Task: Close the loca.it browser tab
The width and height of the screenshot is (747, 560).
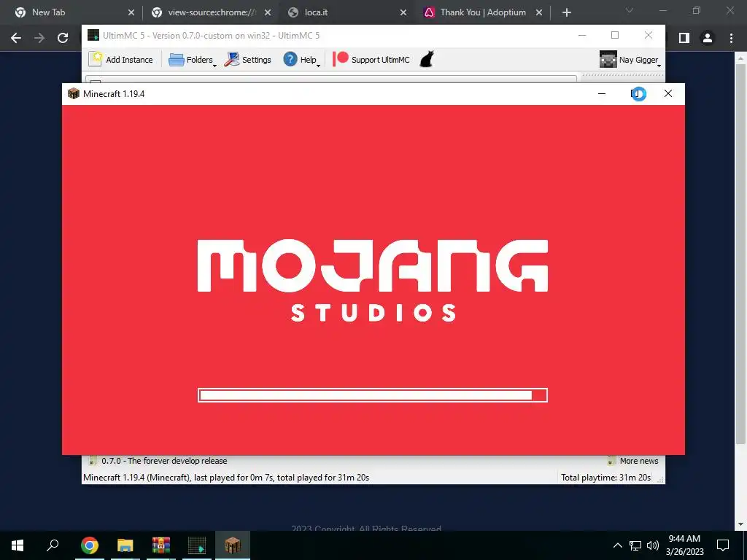Action: (x=403, y=12)
